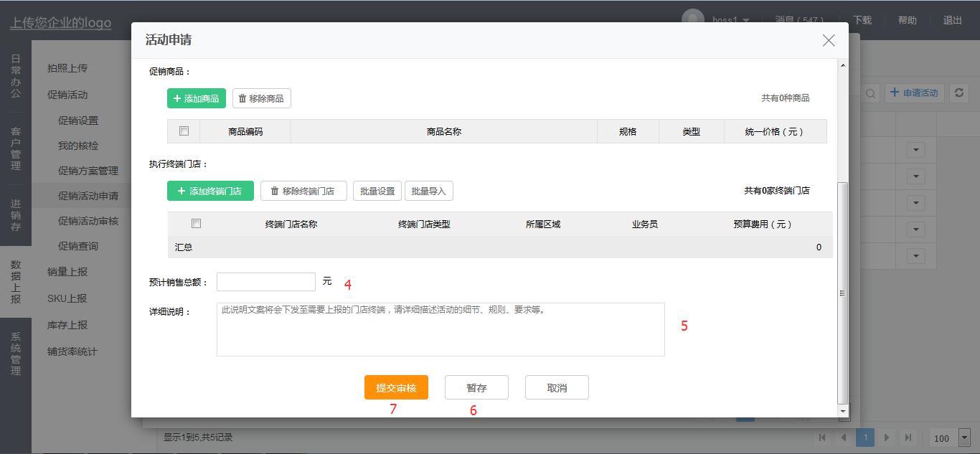The image size is (980, 454).
Task: Expand the boss1 user menu arrow
Action: [x=746, y=21]
